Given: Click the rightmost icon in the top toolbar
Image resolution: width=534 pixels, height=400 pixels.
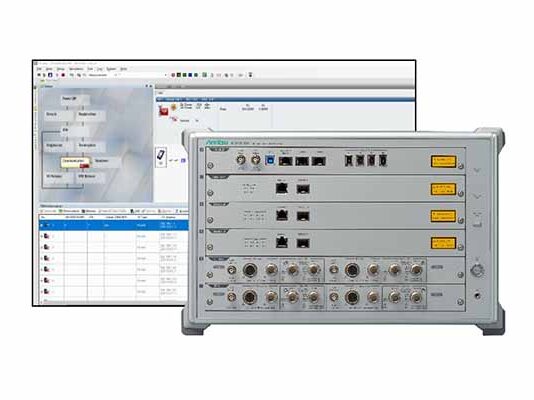Looking at the screenshot, I should point(250,75).
